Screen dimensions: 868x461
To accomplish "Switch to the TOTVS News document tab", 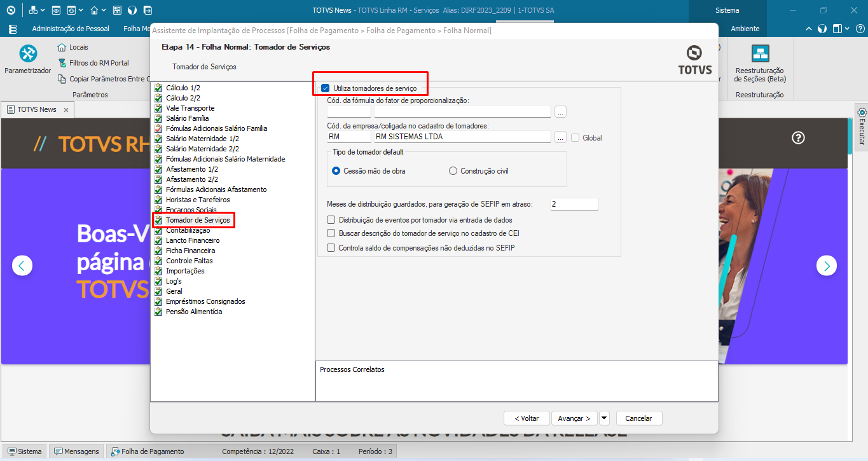I will pos(37,109).
